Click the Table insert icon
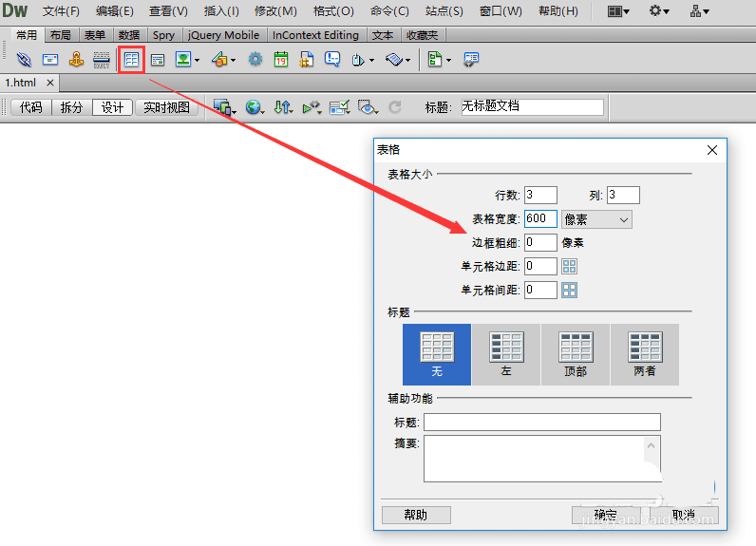 click(131, 60)
